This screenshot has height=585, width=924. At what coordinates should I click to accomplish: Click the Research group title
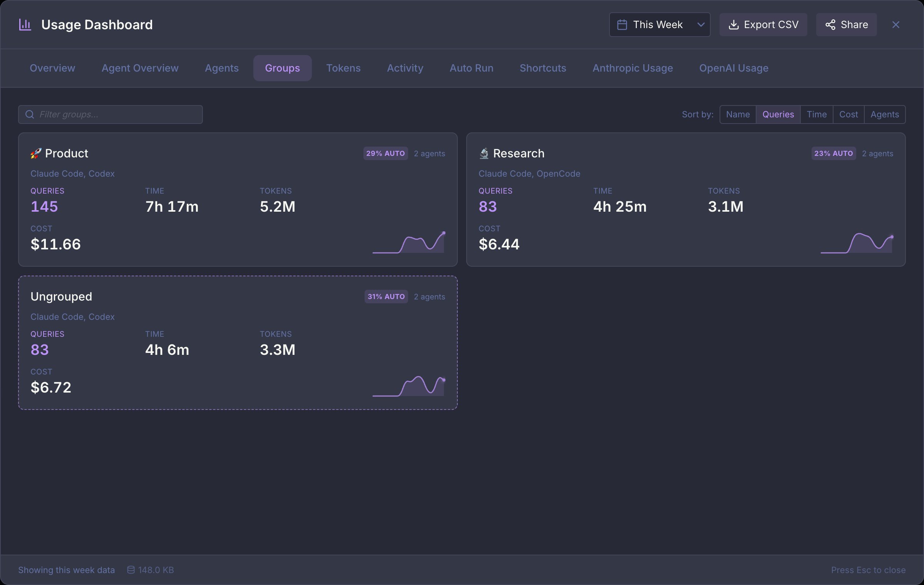519,153
